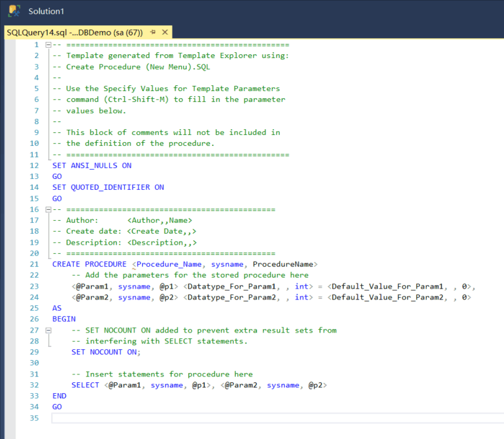Click 'SET NOCOUNT ON;' on line 29

pyautogui.click(x=106, y=352)
